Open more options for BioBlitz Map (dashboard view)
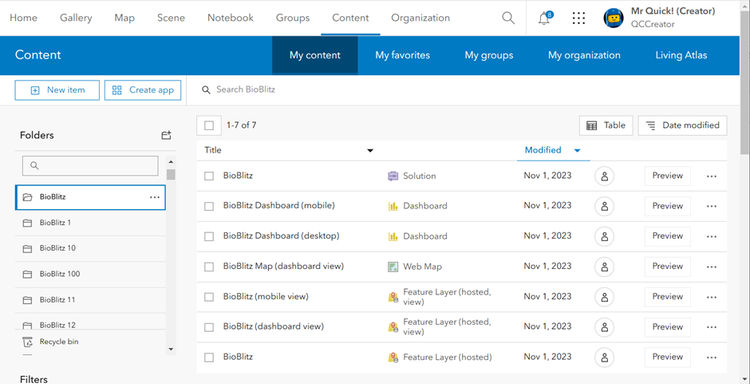This screenshot has width=750, height=384. click(711, 266)
